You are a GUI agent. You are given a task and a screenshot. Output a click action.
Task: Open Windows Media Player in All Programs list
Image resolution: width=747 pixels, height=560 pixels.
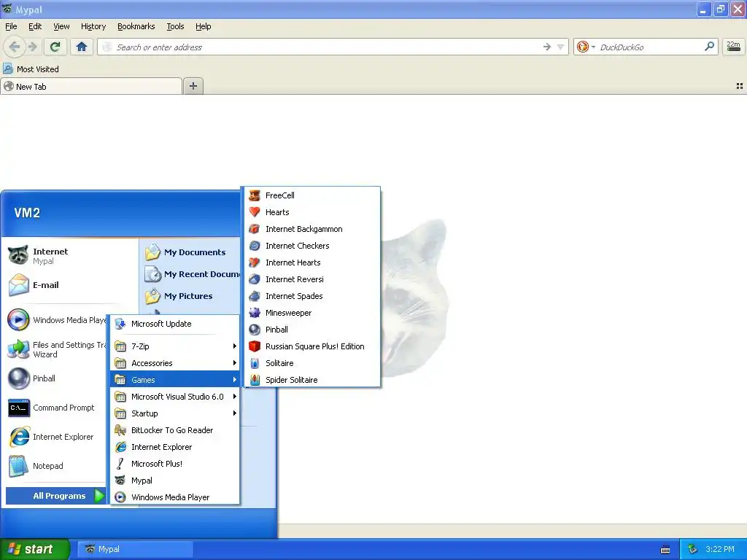click(x=175, y=497)
